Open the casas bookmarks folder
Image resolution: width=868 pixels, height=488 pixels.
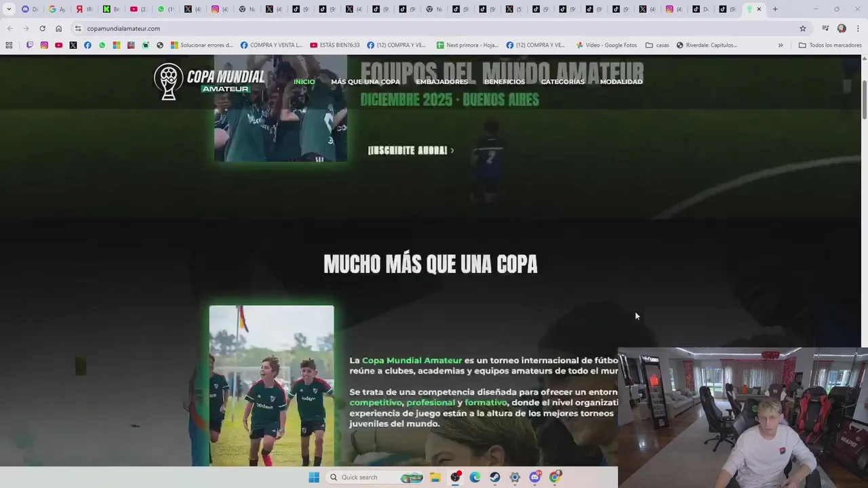coord(657,45)
